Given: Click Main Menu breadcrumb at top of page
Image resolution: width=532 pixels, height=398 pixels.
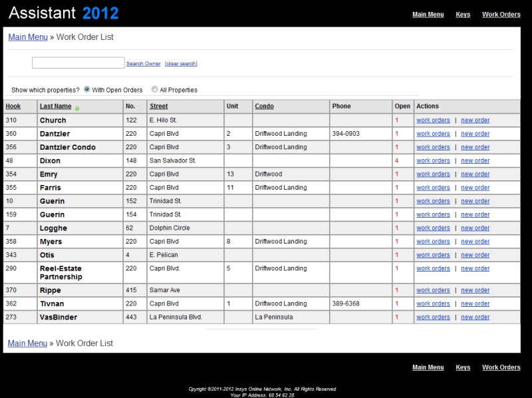Looking at the screenshot, I should pyautogui.click(x=27, y=37).
